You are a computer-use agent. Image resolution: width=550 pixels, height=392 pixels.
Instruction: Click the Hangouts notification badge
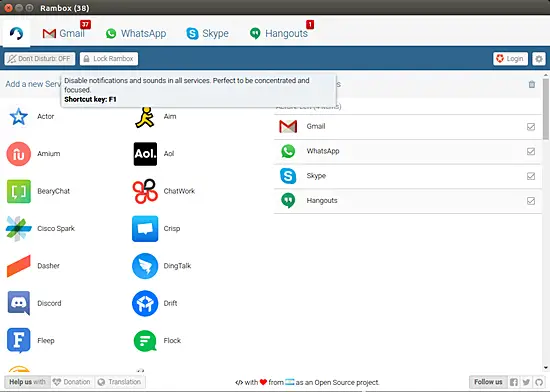[310, 25]
